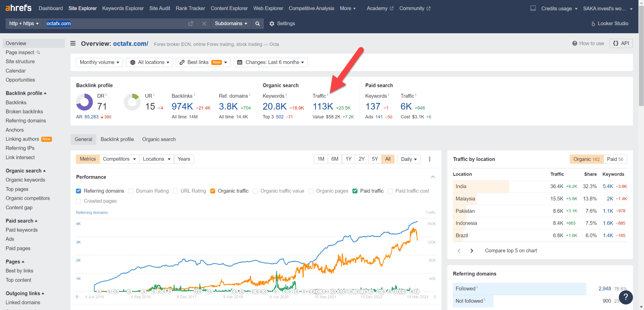
Task: Open chart options three-dot menu
Action: point(429,159)
